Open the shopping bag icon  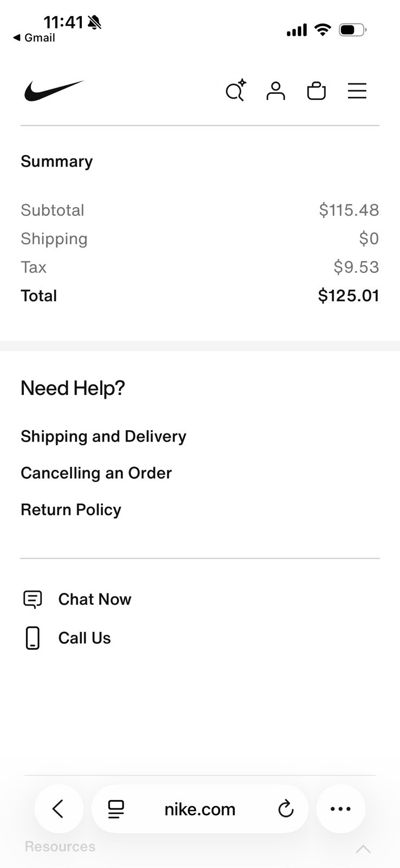[x=316, y=91]
